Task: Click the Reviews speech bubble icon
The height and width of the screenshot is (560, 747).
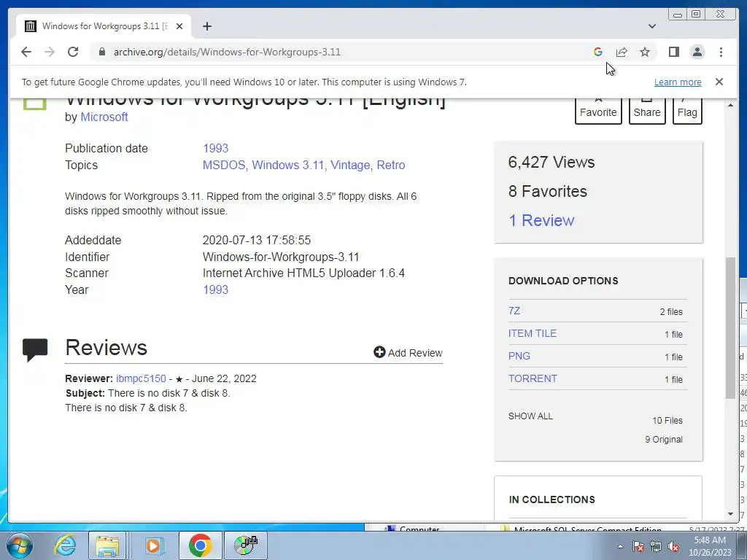Action: [x=35, y=350]
